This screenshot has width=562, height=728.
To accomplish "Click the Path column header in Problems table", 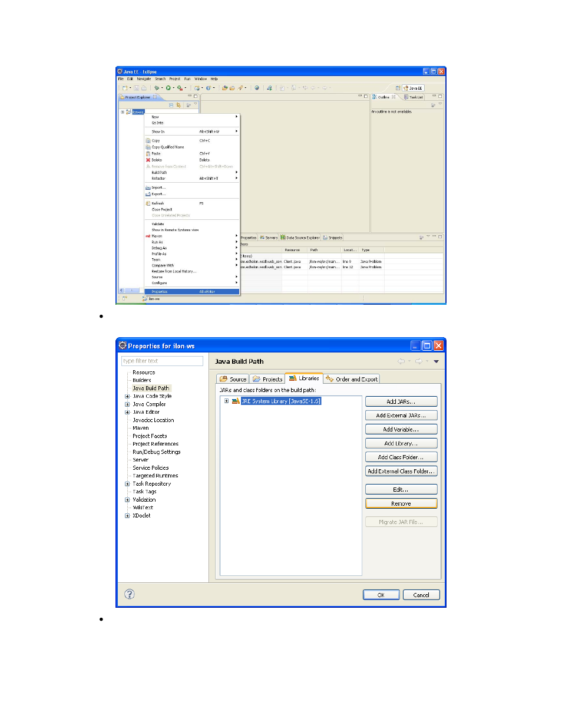I will point(325,250).
